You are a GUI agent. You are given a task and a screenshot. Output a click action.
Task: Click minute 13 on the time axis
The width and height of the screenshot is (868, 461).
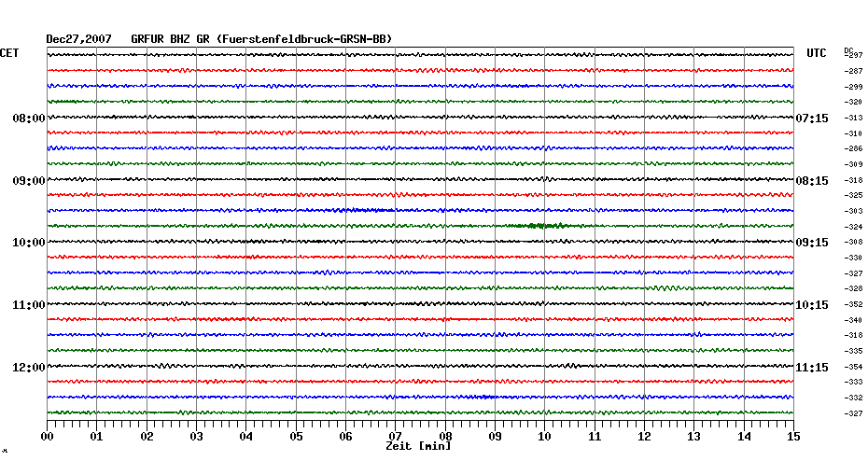coord(694,437)
